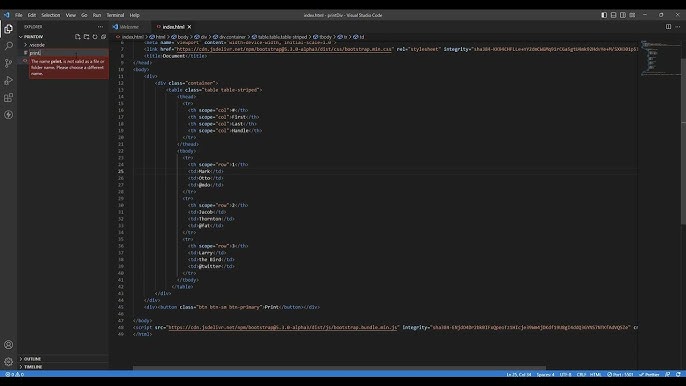Switch to the Welcome tab
This screenshot has height=386, width=686.
126,27
